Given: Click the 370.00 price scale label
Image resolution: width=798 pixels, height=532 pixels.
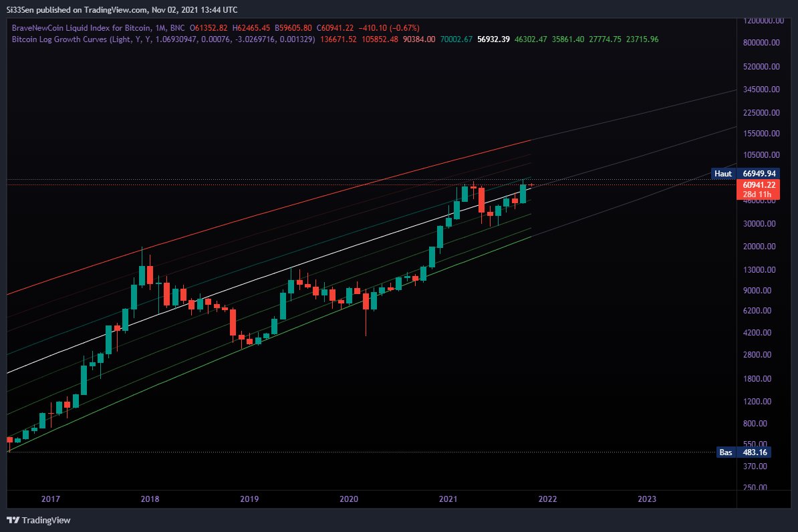Looking at the screenshot, I should coord(755,467).
